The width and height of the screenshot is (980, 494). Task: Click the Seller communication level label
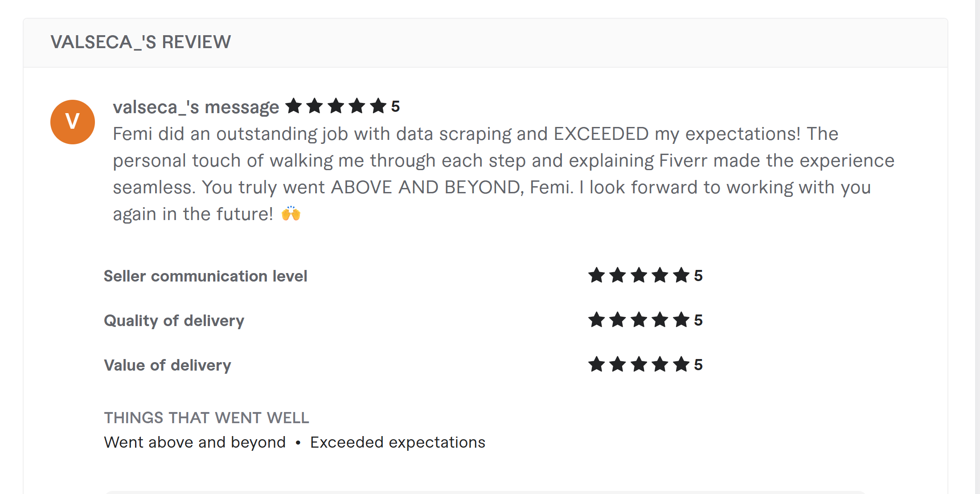tap(205, 276)
